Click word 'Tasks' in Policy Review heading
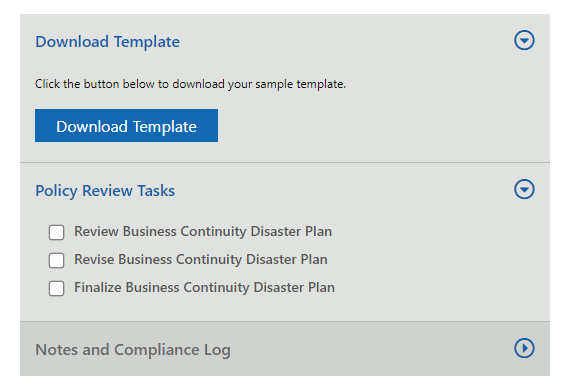 point(156,191)
